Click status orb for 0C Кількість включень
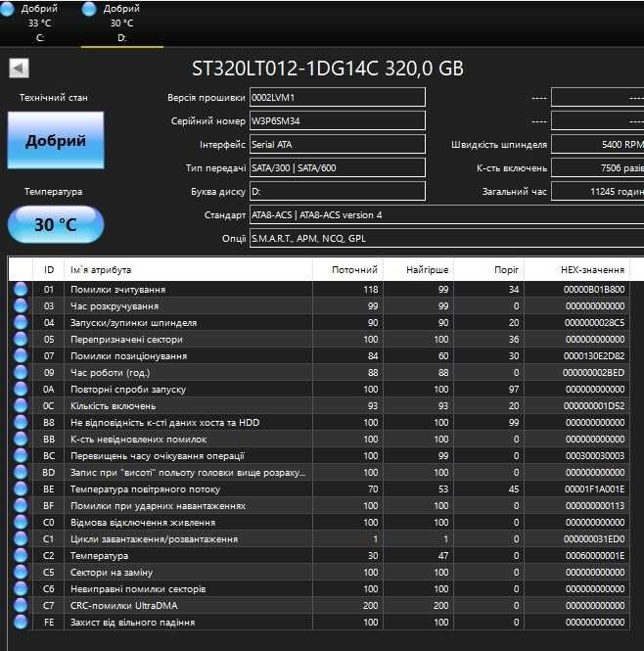This screenshot has height=651, width=644. [21, 405]
